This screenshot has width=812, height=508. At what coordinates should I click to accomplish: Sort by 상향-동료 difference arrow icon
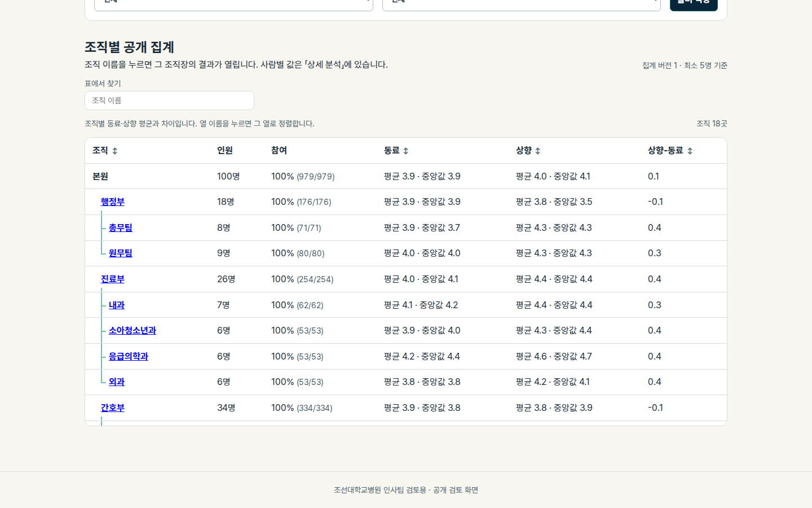click(x=690, y=151)
